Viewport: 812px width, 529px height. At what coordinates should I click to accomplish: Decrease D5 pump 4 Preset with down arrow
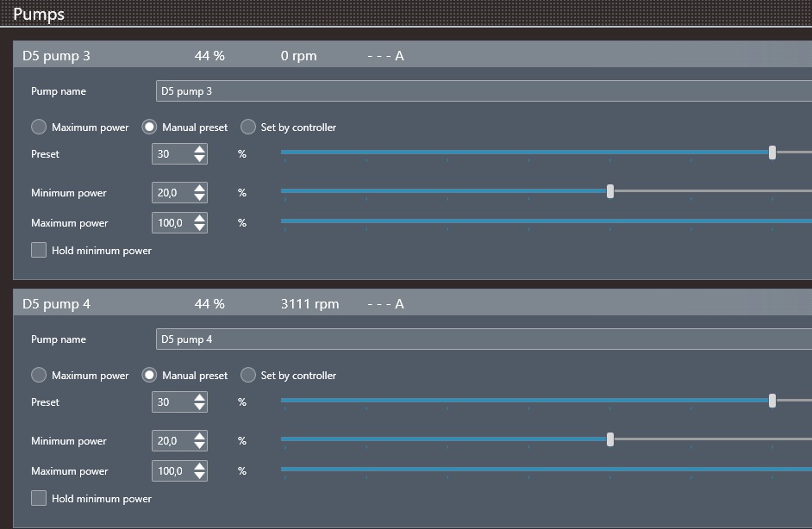coord(200,408)
